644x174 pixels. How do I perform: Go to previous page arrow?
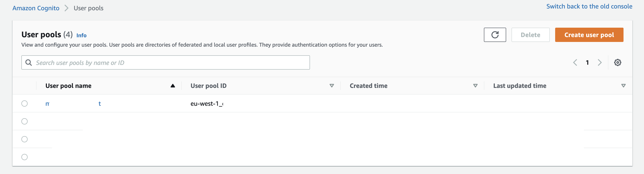(x=575, y=62)
